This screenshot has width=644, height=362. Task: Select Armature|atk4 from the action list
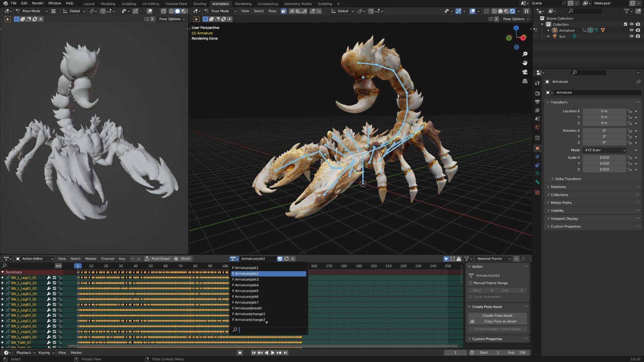(x=269, y=285)
